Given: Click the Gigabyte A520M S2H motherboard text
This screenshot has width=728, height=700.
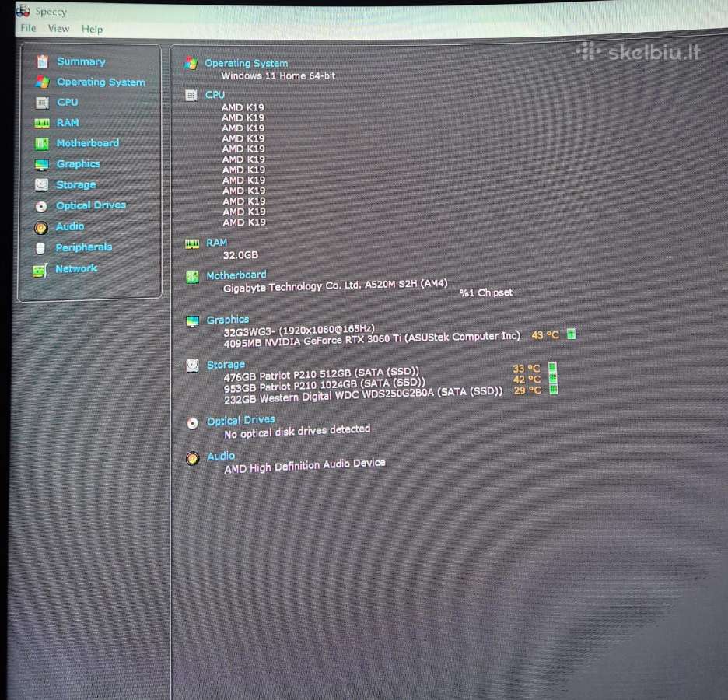Looking at the screenshot, I should (335, 285).
